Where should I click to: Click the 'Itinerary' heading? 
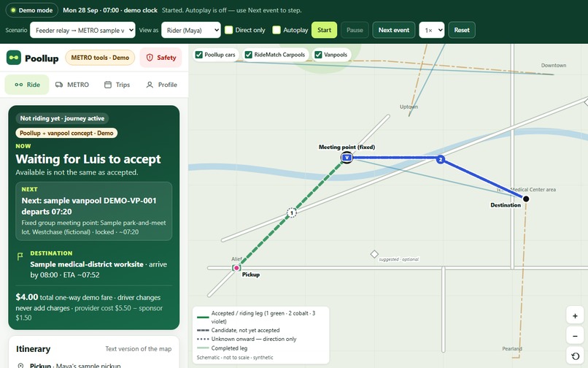pyautogui.click(x=33, y=349)
